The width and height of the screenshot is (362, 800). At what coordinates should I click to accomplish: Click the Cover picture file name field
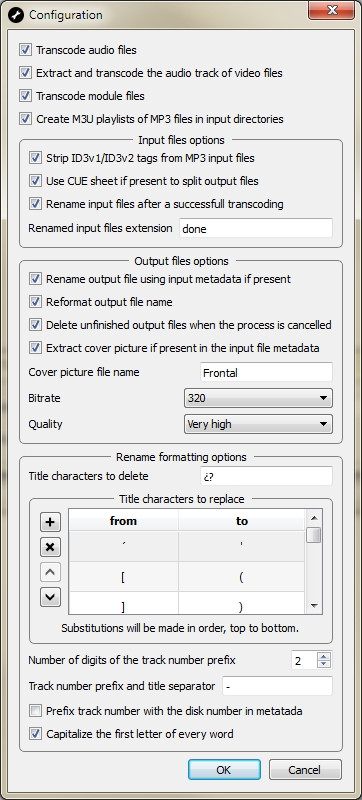pyautogui.click(x=266, y=372)
